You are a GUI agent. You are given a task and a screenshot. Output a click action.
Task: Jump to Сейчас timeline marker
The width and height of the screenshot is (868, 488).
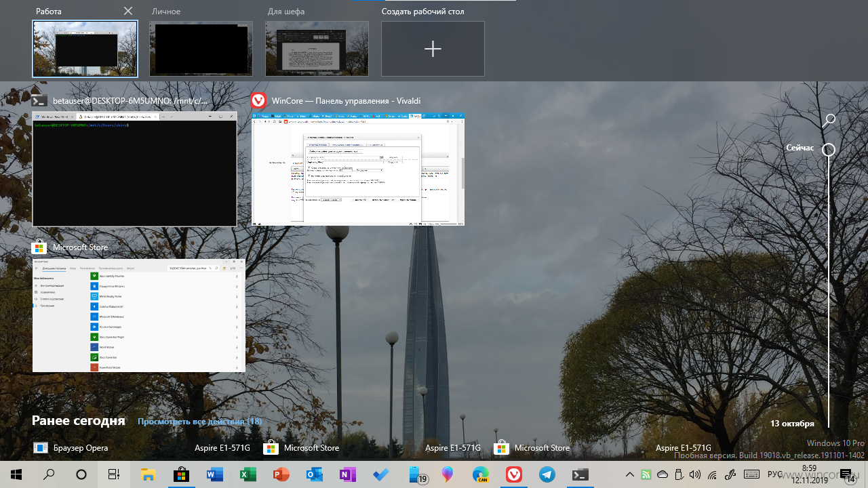coord(800,147)
